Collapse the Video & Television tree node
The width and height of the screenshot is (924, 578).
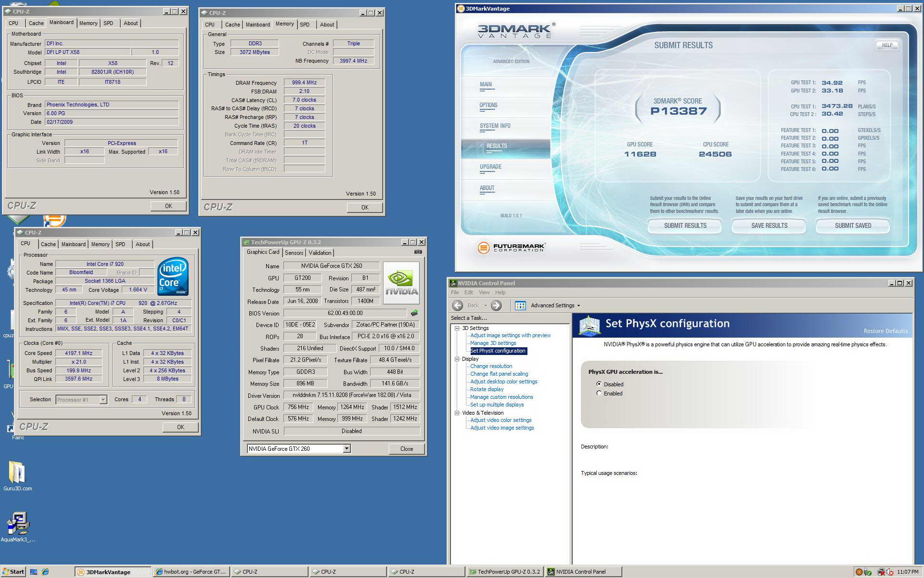click(457, 413)
